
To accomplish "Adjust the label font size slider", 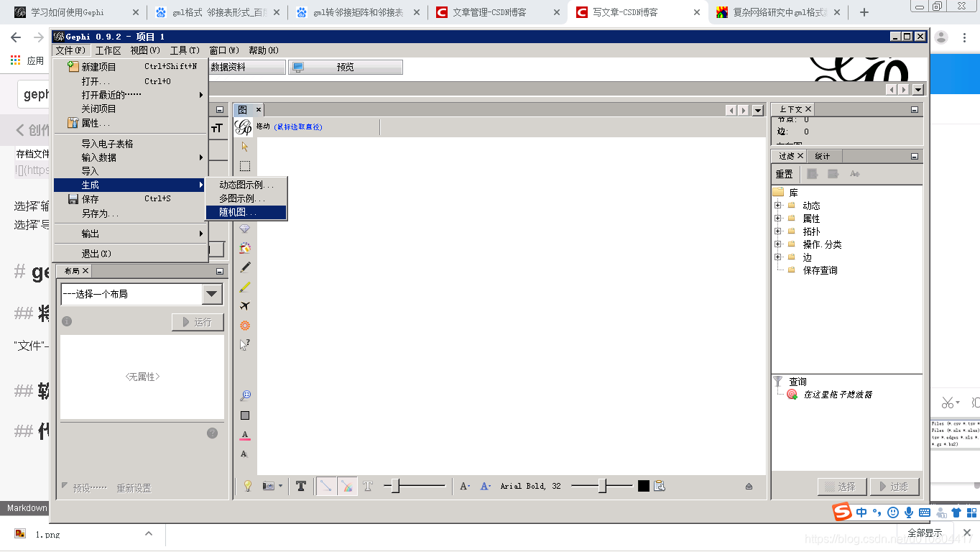I will pyautogui.click(x=602, y=487).
